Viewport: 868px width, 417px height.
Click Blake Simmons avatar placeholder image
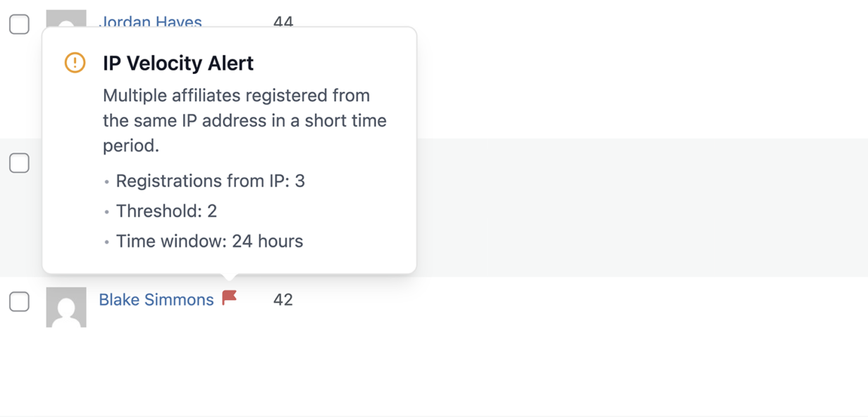[x=66, y=306]
